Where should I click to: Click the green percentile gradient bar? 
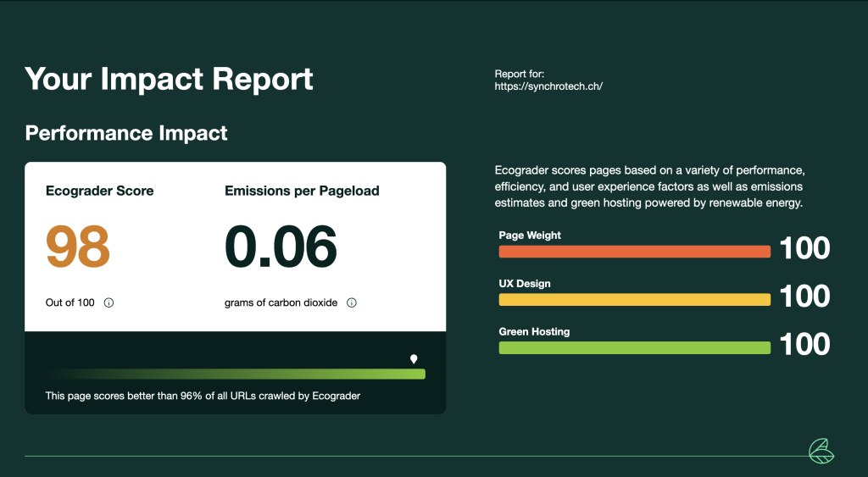[x=236, y=374]
